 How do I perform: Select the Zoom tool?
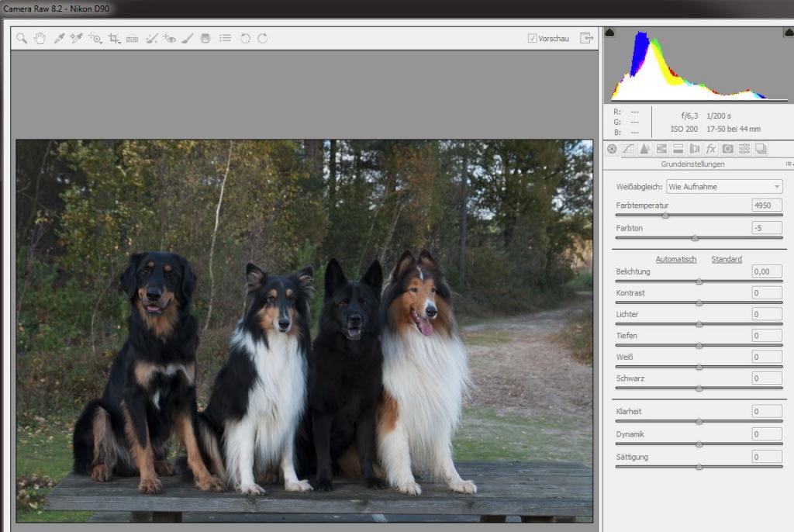click(21, 39)
